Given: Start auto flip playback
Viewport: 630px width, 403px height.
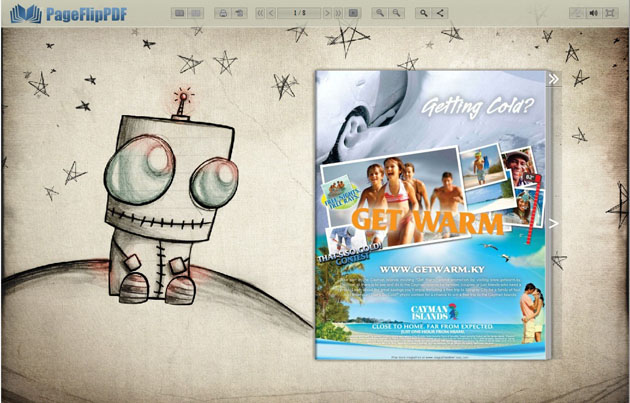Looking at the screenshot, I should (x=353, y=13).
